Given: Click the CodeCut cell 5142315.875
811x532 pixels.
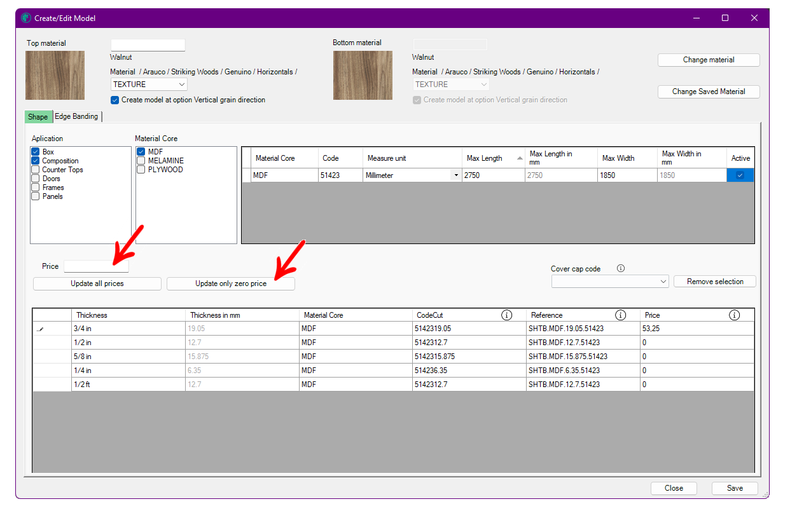Looking at the screenshot, I should 469,357.
